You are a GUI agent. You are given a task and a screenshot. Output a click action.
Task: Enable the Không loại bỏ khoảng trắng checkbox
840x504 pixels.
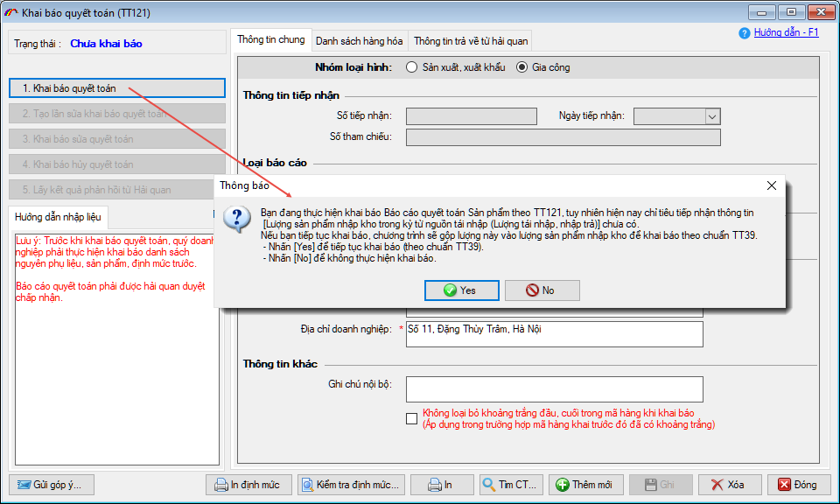(x=412, y=419)
